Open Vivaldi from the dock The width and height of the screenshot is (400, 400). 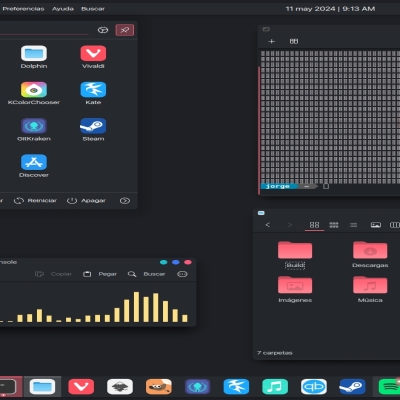[x=81, y=387]
